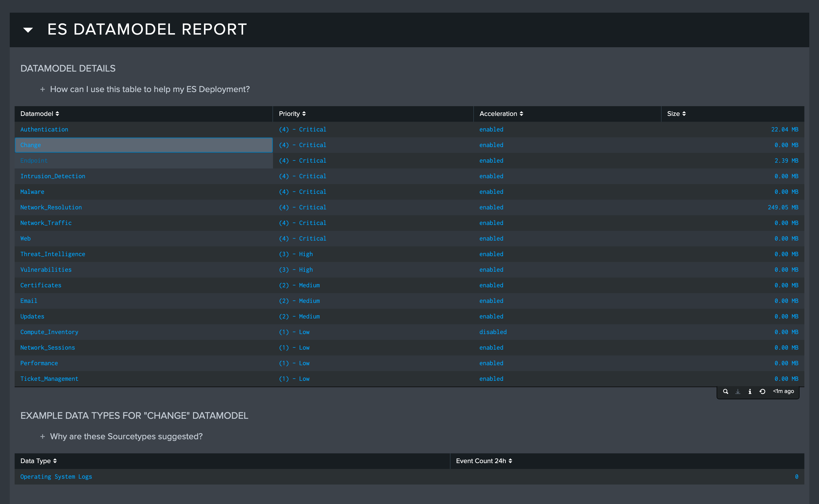
Task: Open the Threat_Intelligence datamodel
Action: 53,254
